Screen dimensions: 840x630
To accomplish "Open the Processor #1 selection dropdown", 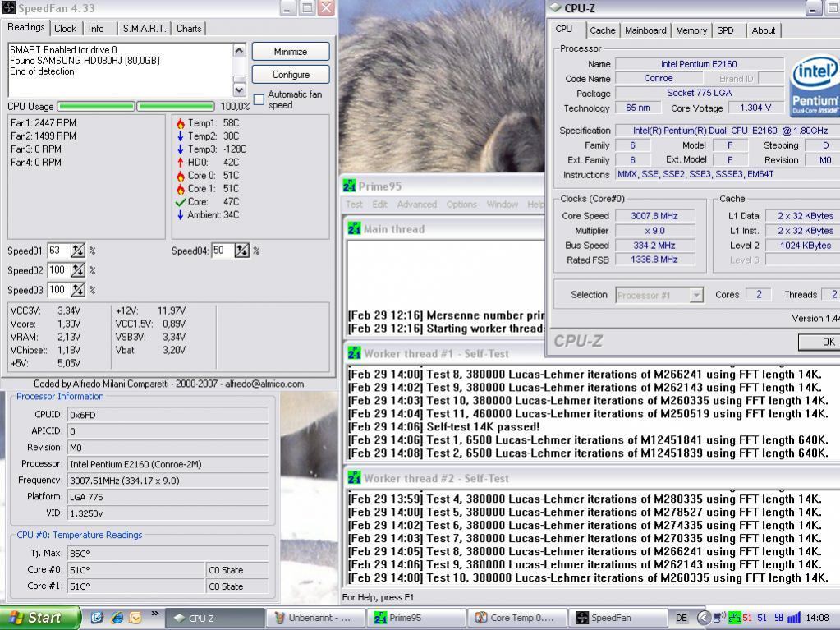I will click(x=695, y=295).
